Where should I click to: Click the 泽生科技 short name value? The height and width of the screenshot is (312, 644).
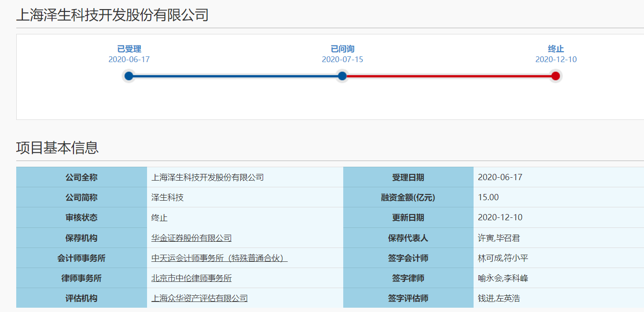tap(168, 197)
